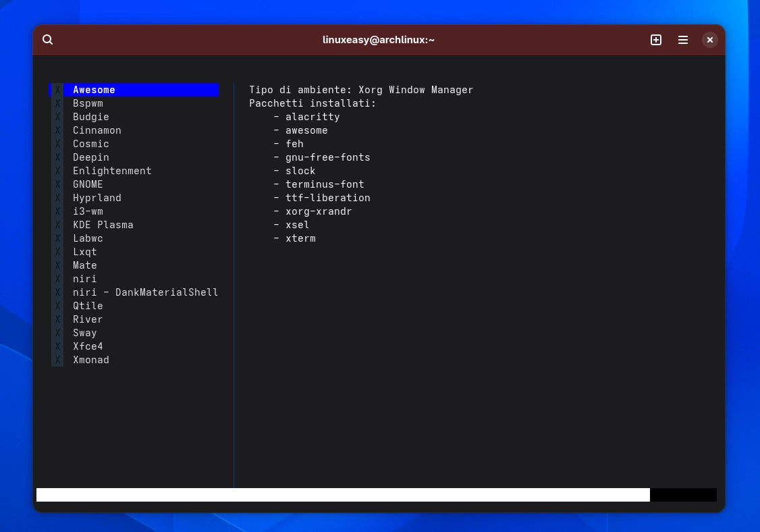Click the feh package line
760x532 pixels.
coord(288,144)
